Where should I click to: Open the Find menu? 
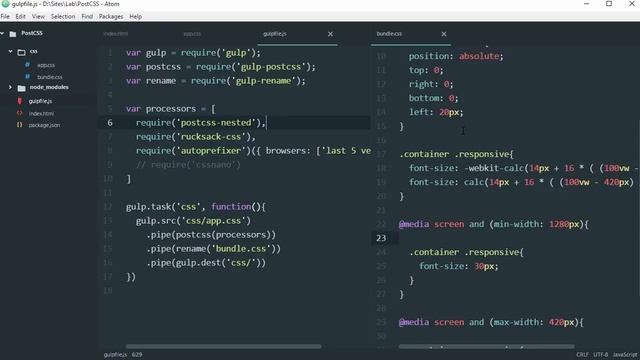(x=87, y=16)
